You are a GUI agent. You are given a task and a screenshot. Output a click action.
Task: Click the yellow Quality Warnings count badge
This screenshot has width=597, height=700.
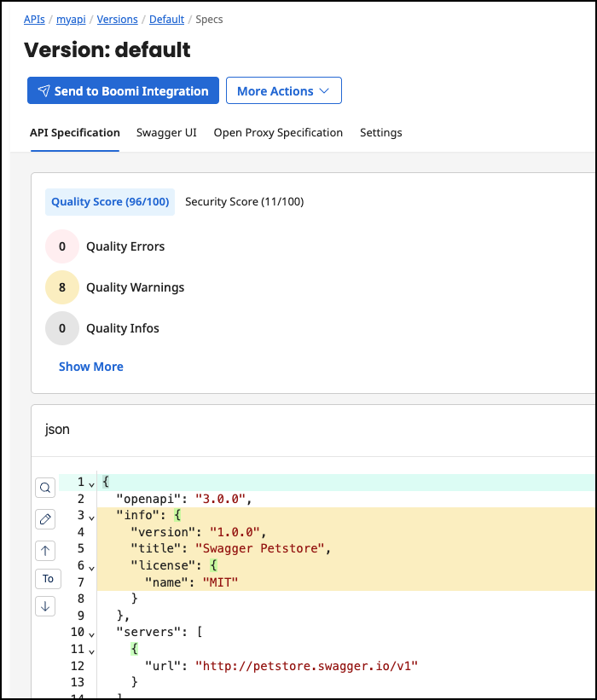62,287
